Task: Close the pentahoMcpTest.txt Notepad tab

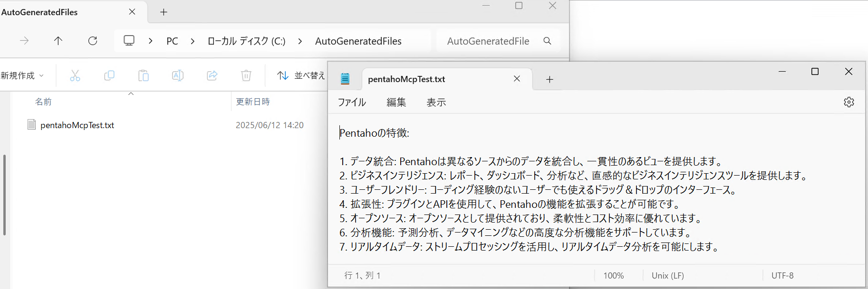Action: click(517, 79)
